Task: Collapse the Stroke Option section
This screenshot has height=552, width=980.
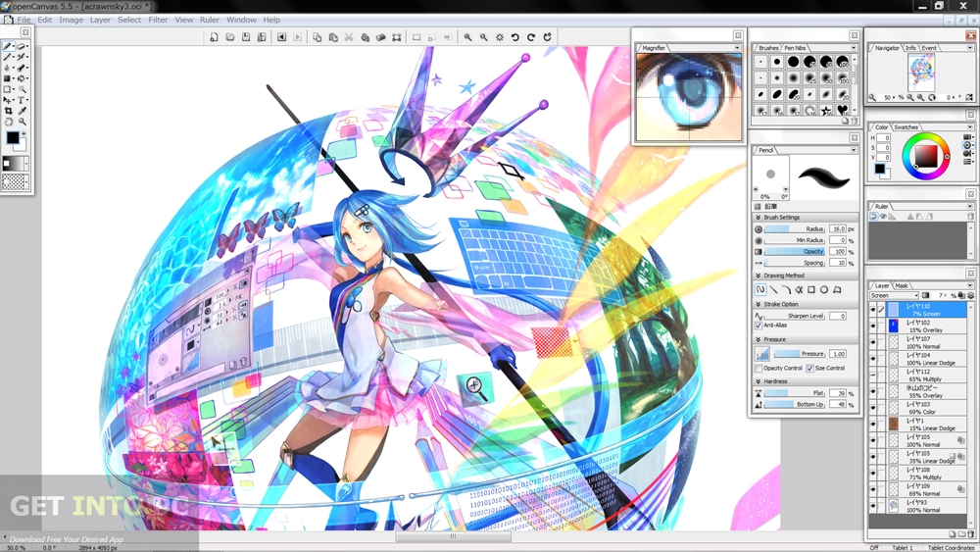Action: [x=759, y=304]
